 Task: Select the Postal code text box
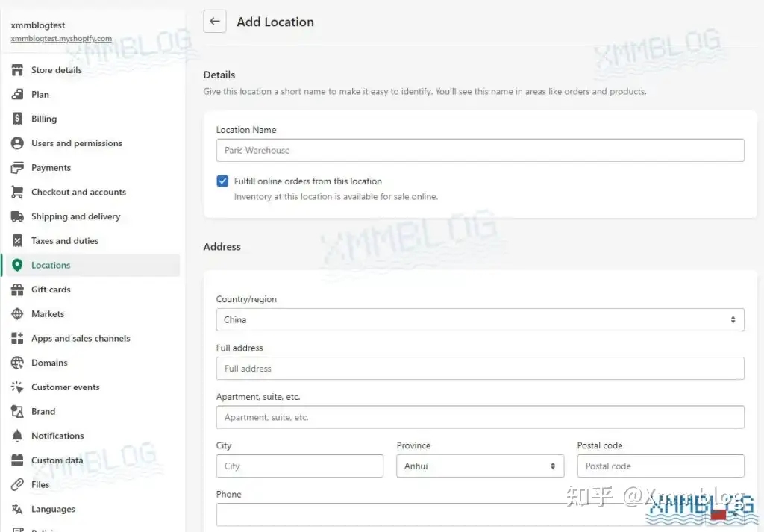pyautogui.click(x=660, y=466)
